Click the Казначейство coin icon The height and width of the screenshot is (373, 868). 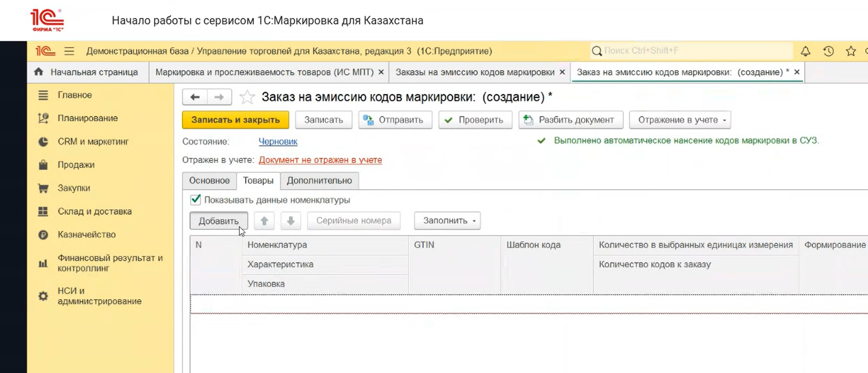pyautogui.click(x=43, y=235)
